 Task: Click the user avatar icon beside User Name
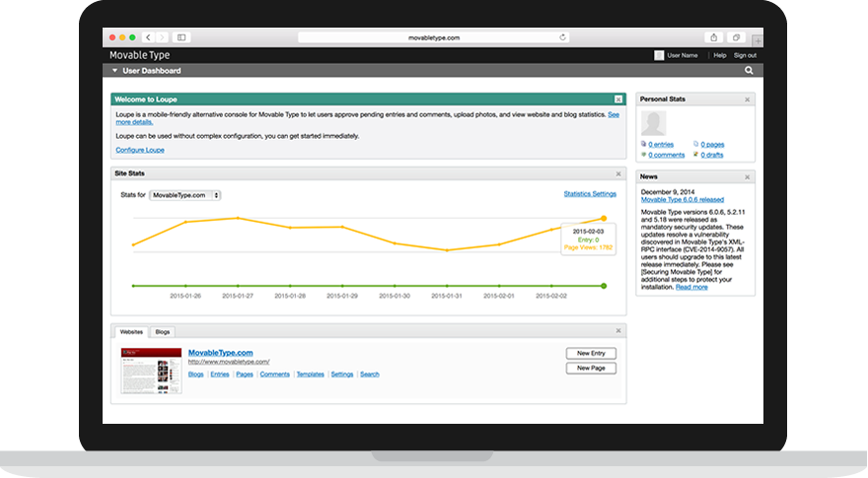tap(659, 55)
